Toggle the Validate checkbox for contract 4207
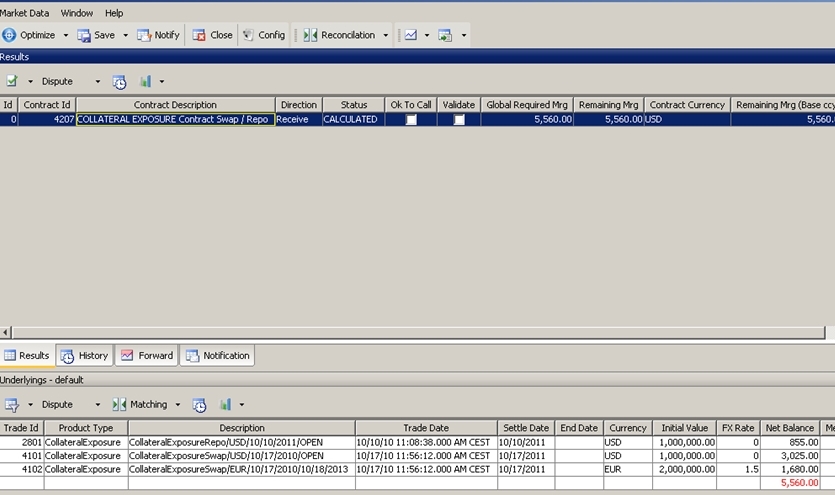This screenshot has height=495, width=835. [x=459, y=120]
